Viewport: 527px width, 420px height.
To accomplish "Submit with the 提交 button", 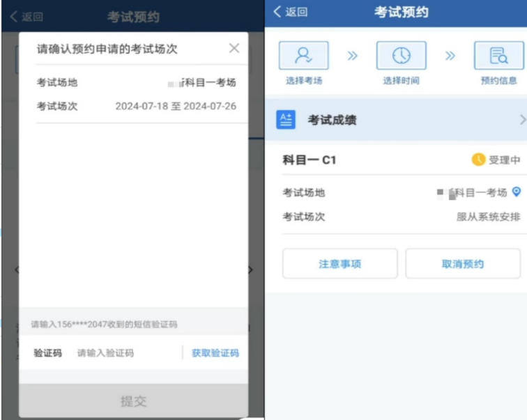I will 133,401.
